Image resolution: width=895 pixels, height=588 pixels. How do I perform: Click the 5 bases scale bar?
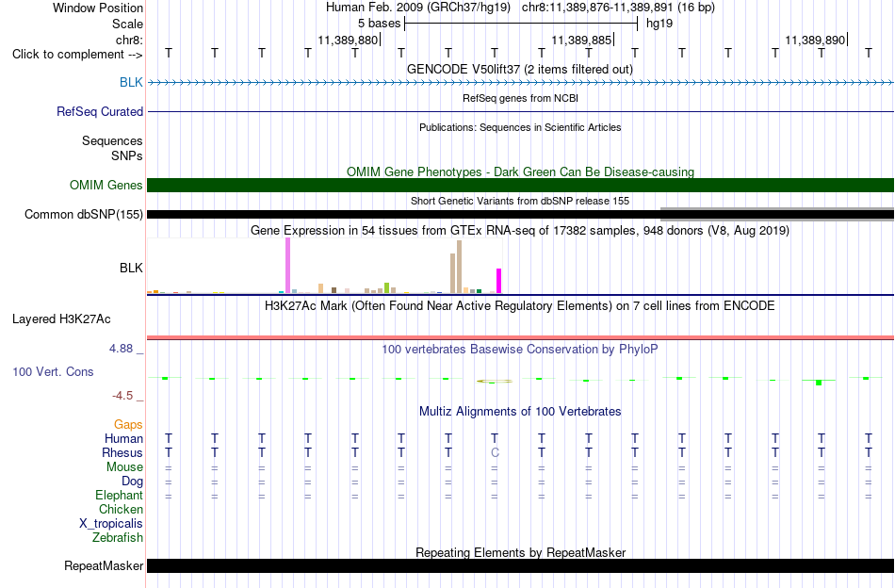click(521, 24)
